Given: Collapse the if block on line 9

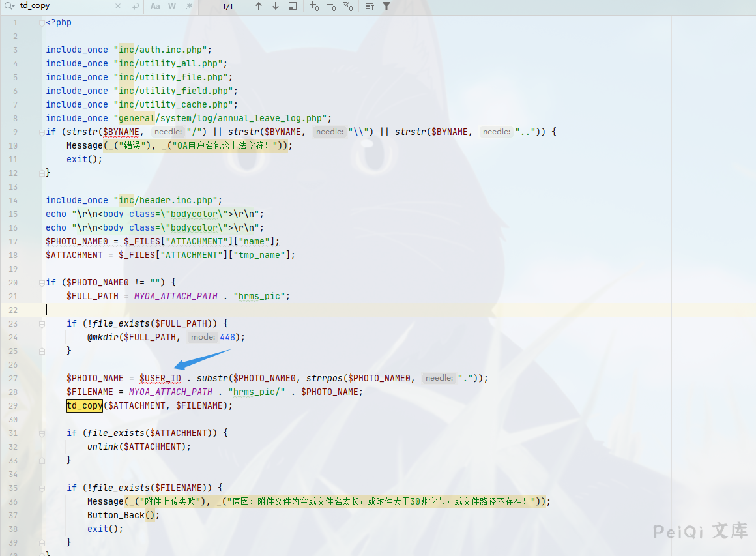Looking at the screenshot, I should [x=40, y=132].
